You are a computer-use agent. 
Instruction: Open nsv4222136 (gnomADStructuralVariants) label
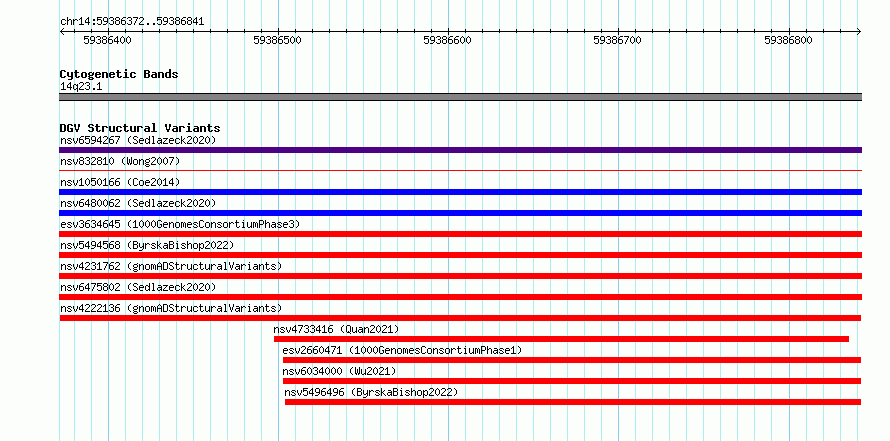[x=171, y=308]
